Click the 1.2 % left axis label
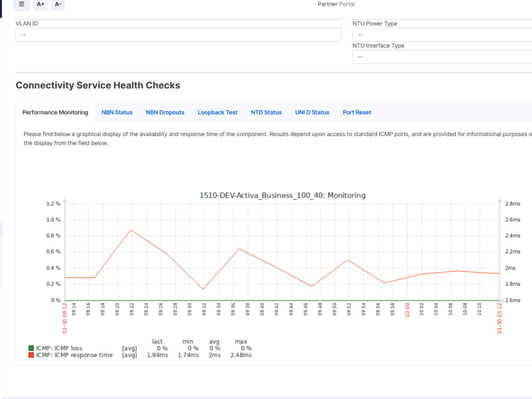Screen dimensions: 532x399 53,204
